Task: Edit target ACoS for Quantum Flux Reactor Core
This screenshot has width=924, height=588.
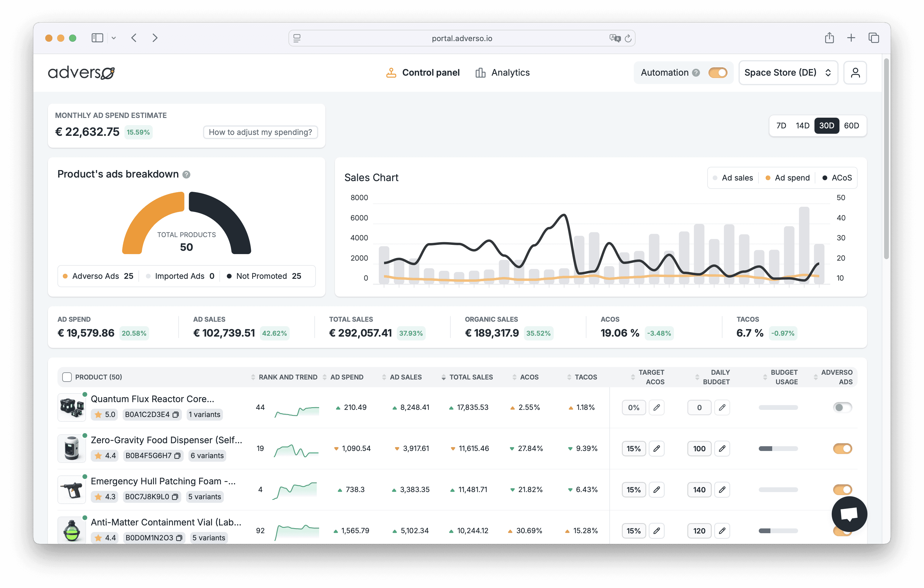Action: (x=657, y=407)
